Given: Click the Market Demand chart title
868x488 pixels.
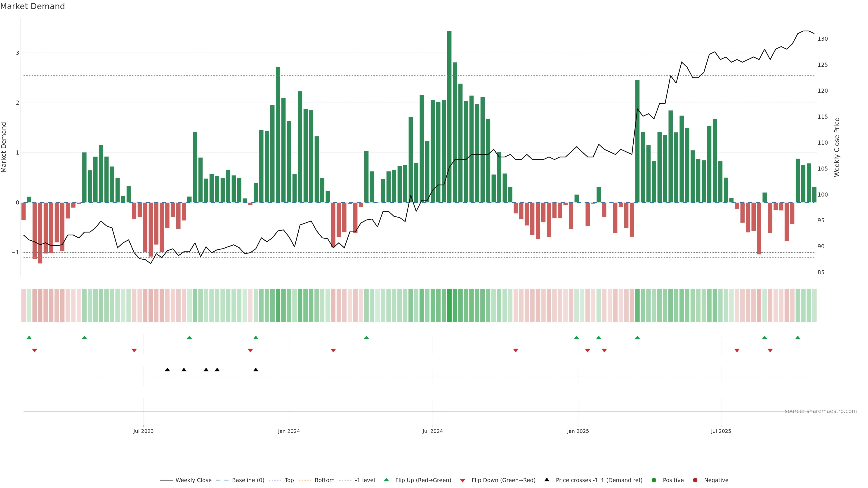Looking at the screenshot, I should 32,6.
